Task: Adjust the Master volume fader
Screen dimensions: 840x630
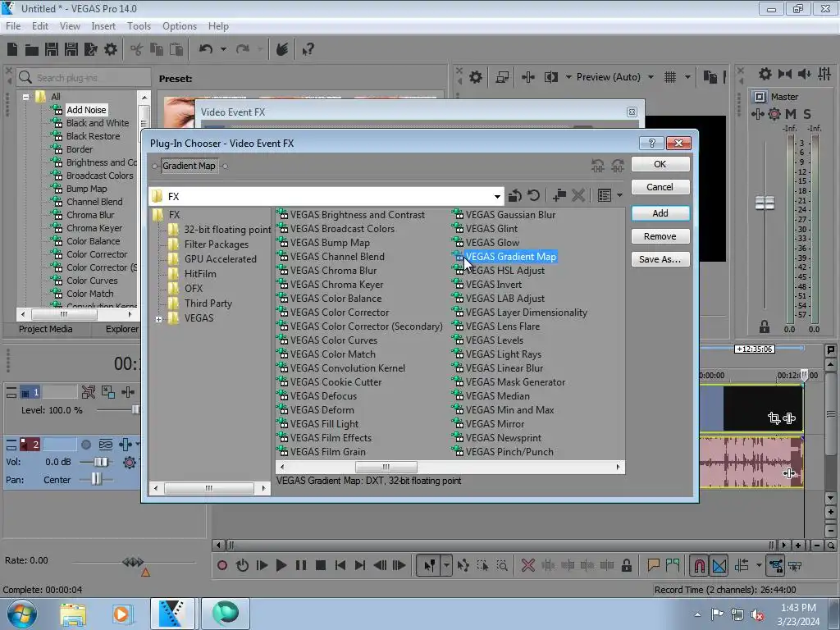Action: [x=765, y=203]
